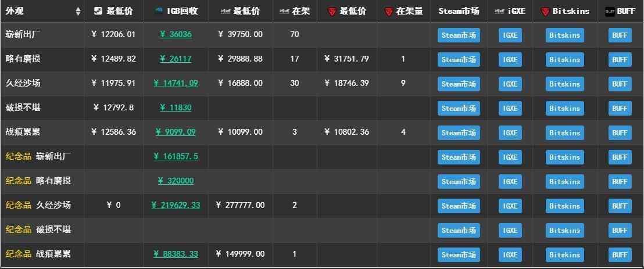Select Bitskins price ¥ 18746.39
The width and height of the screenshot is (644, 269).
pyautogui.click(x=346, y=83)
